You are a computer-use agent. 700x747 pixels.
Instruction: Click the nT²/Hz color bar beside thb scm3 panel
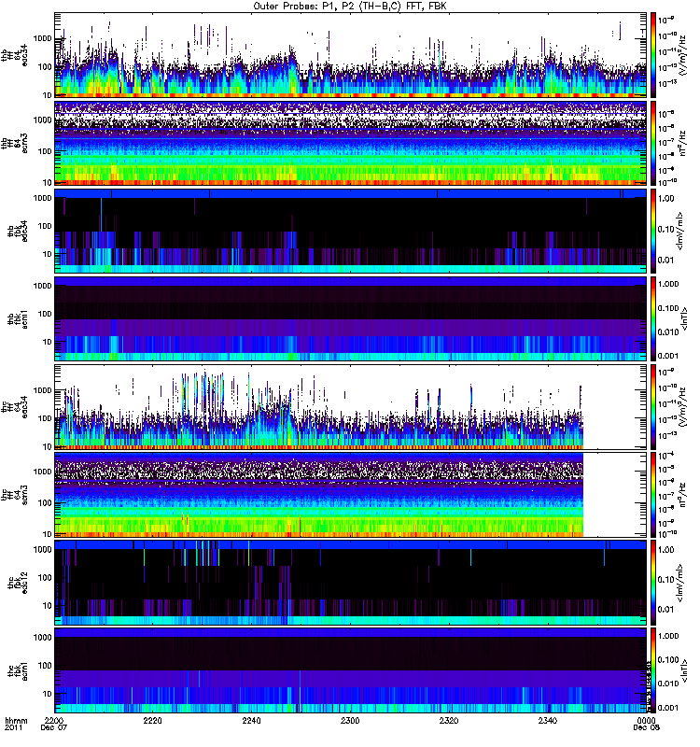click(653, 143)
